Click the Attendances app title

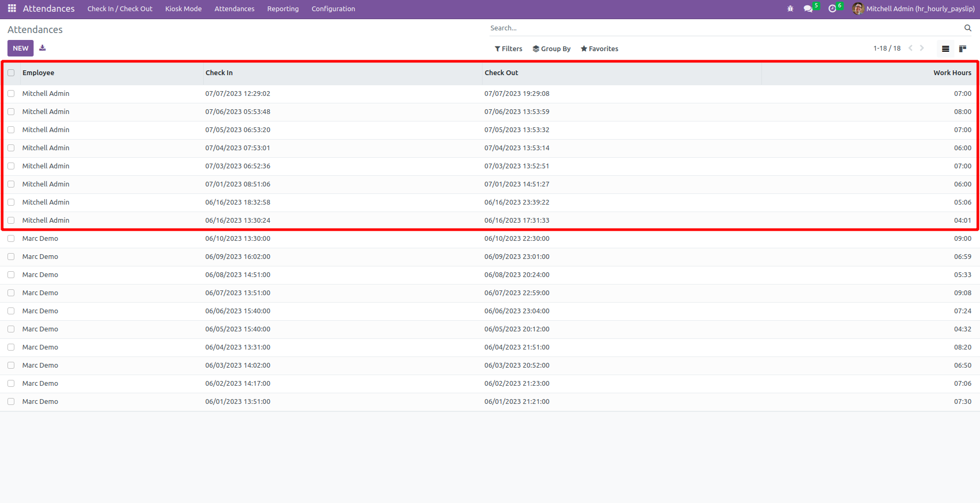point(49,9)
